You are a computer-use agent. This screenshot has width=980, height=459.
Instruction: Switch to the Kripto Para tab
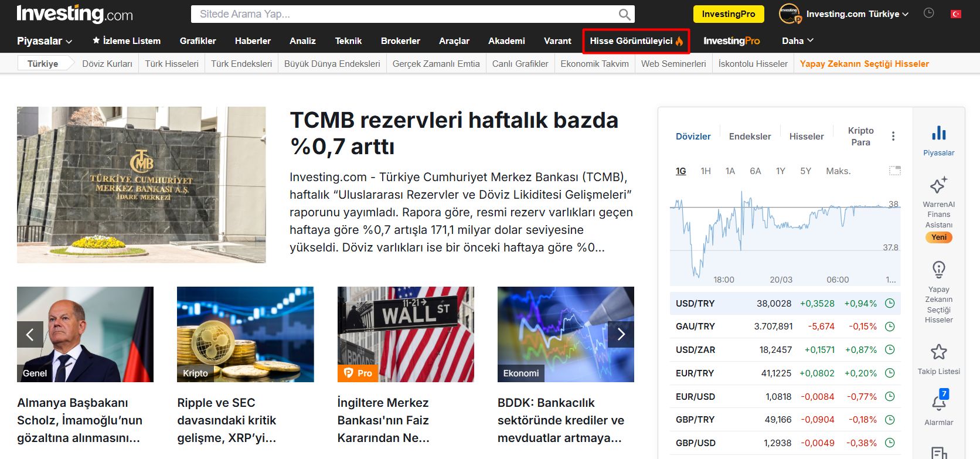tap(860, 136)
